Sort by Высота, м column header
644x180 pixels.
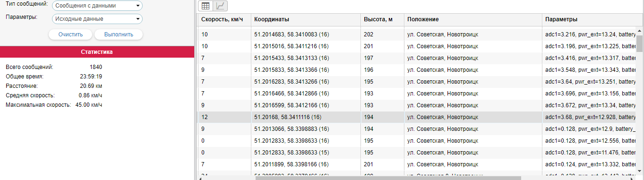pos(382,19)
